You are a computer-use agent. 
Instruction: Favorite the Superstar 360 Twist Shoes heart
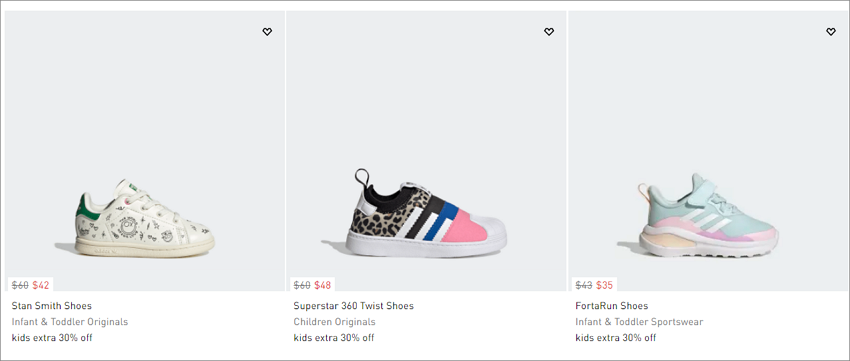click(549, 32)
